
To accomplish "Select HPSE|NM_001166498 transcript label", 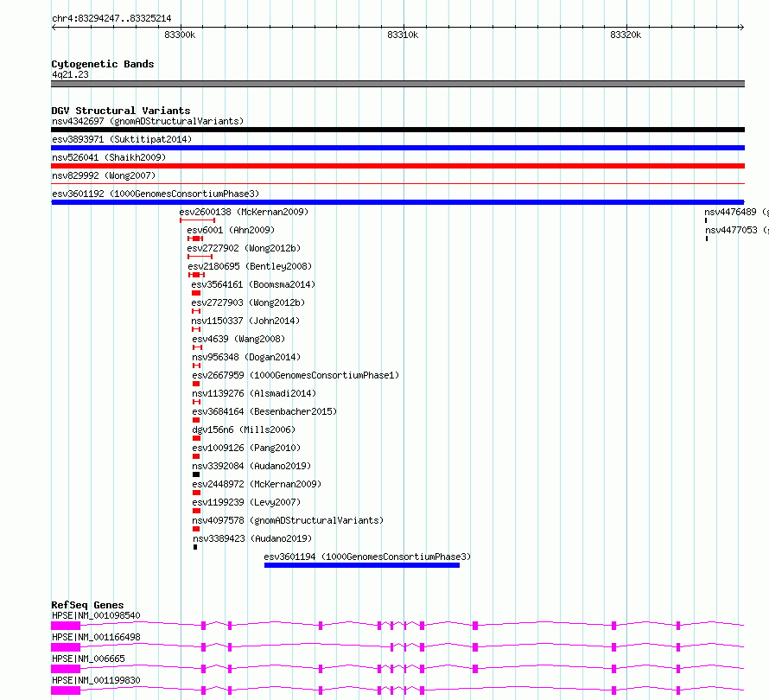I will point(96,637).
